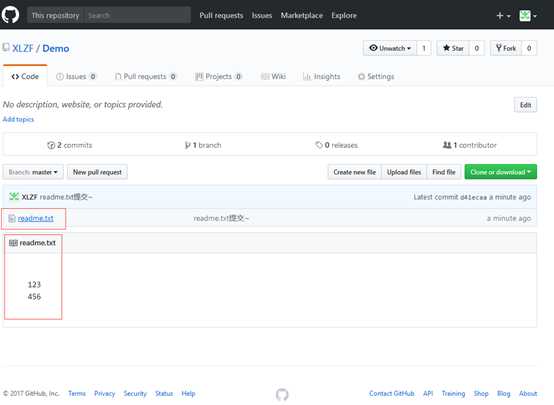The width and height of the screenshot is (554, 405).
Task: Click Upload files button
Action: coord(404,172)
